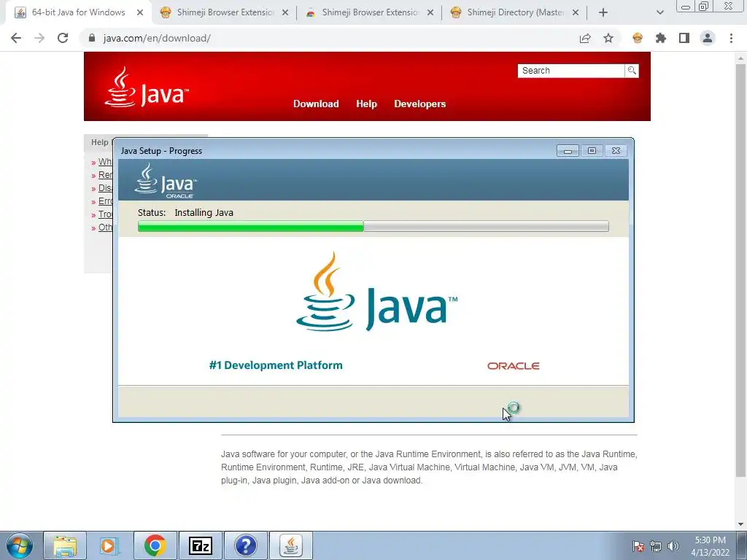Click the magnifier search button
The image size is (747, 560).
click(x=632, y=71)
